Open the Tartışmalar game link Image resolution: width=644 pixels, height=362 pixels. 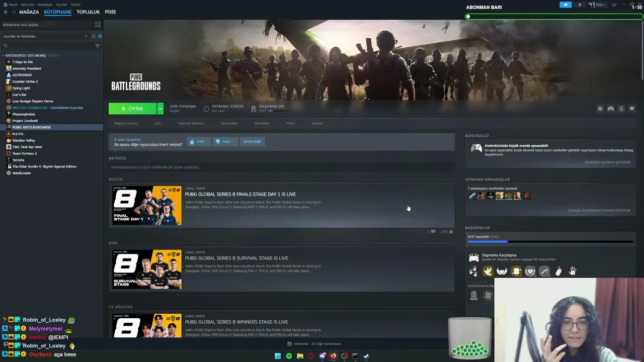coord(229,123)
